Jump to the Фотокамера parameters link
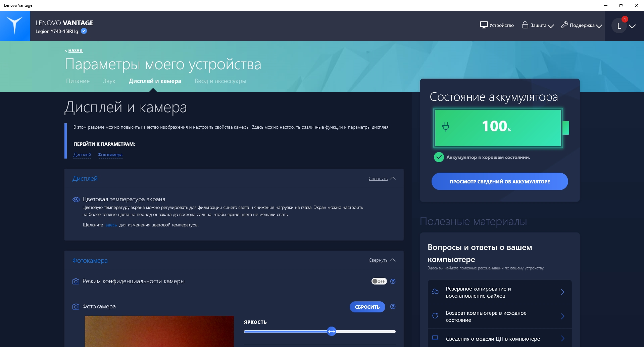The image size is (644, 347). coord(110,155)
